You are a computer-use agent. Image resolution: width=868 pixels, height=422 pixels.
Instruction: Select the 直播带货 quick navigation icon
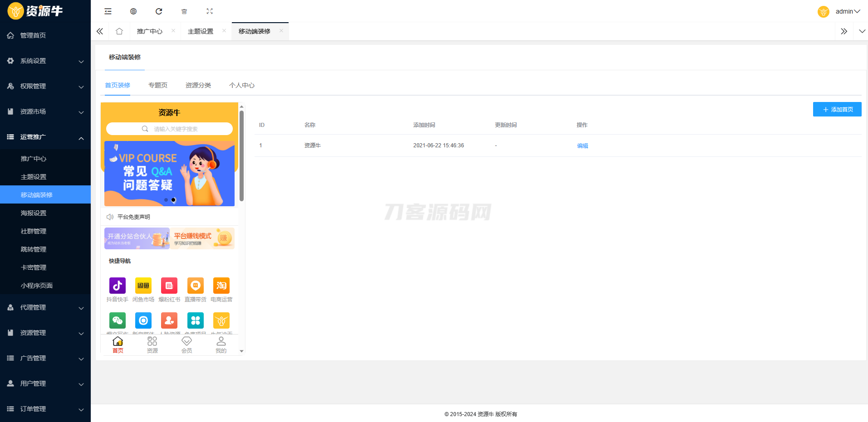(x=195, y=286)
